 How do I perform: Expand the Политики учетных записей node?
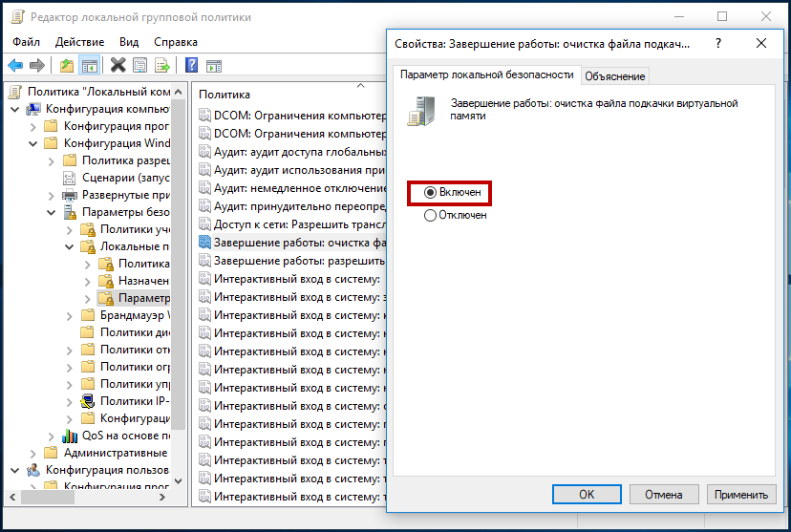pos(70,230)
